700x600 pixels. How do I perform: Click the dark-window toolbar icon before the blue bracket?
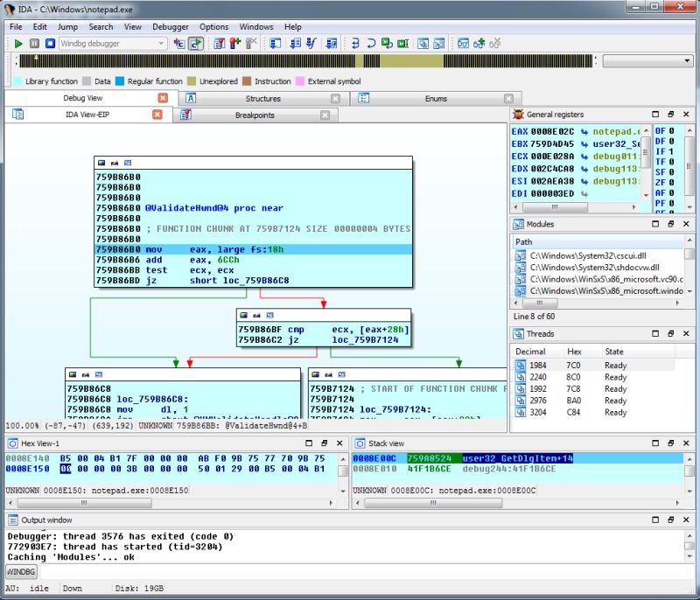tap(332, 43)
